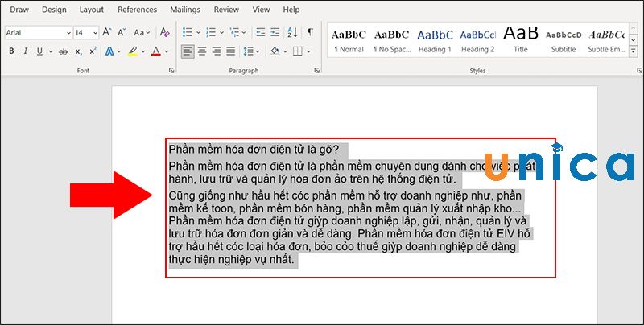Apply the Title style
The height and width of the screenshot is (325, 644).
click(521, 40)
